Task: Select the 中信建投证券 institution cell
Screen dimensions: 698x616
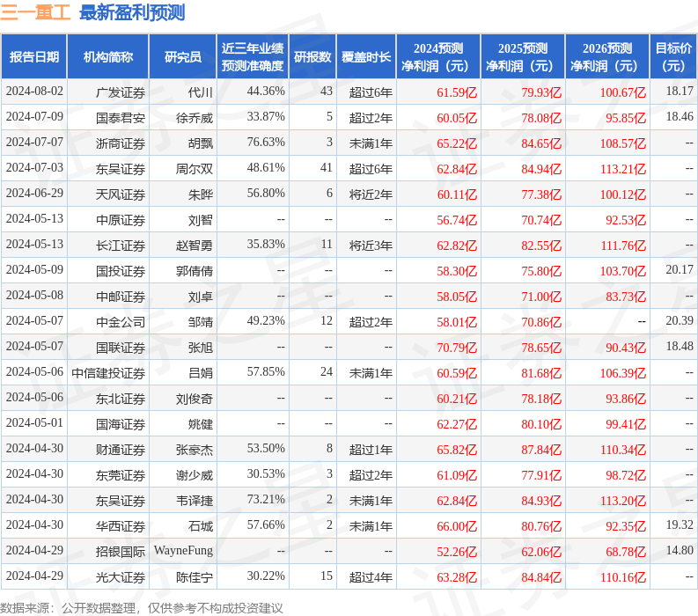Action: click(x=108, y=373)
